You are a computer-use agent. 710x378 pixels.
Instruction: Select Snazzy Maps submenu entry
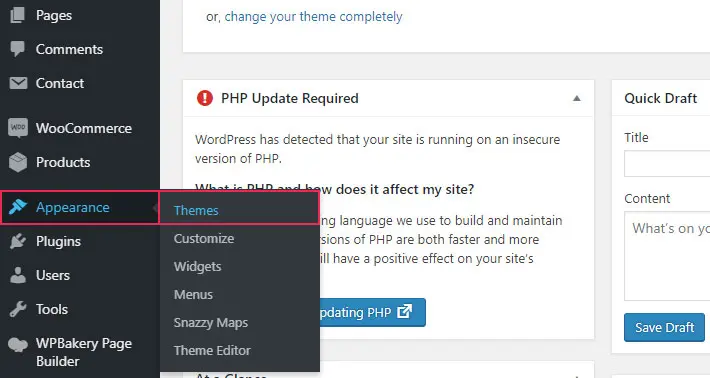[x=211, y=322]
